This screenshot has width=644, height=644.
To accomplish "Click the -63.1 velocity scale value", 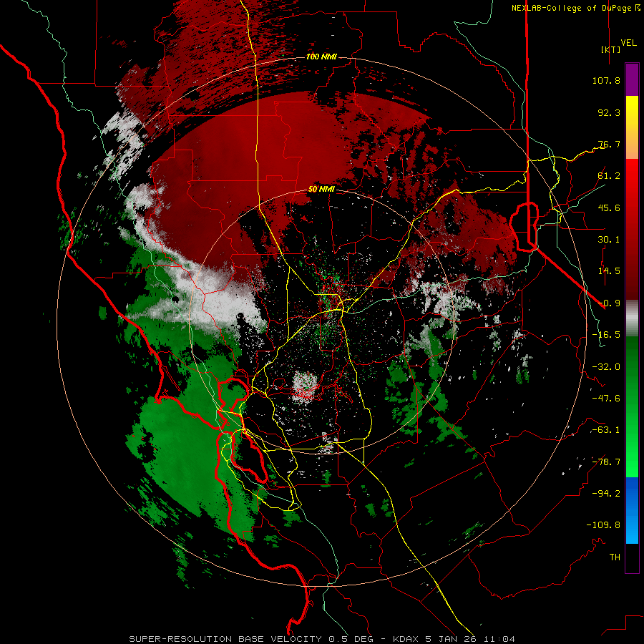I will point(606,430).
